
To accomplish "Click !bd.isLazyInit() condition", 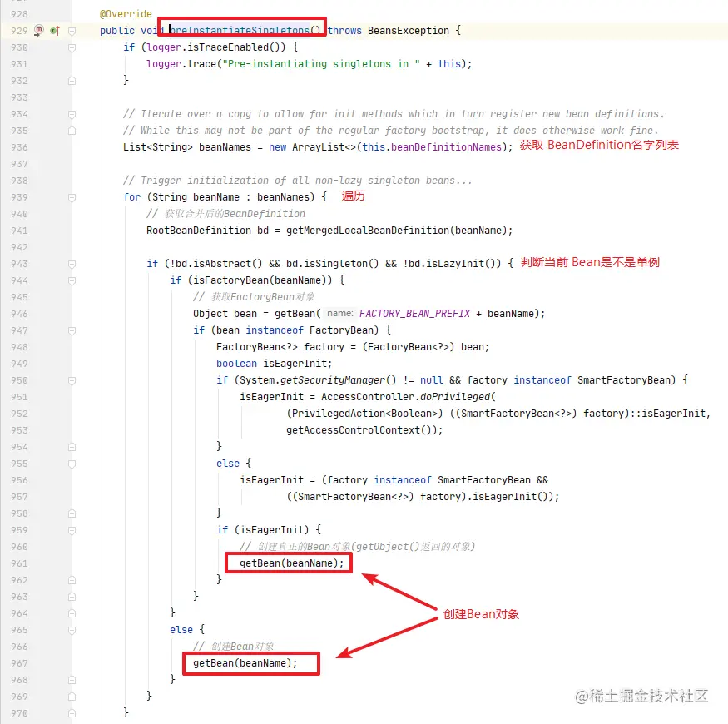I will (x=452, y=264).
